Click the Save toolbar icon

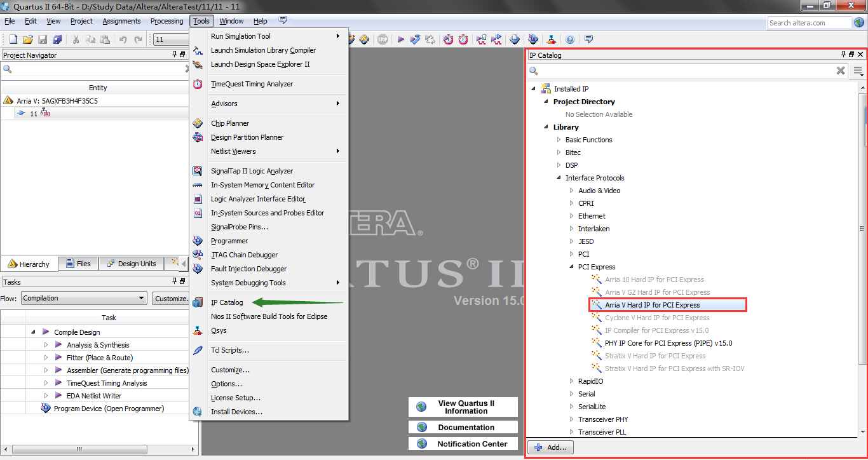pyautogui.click(x=43, y=39)
